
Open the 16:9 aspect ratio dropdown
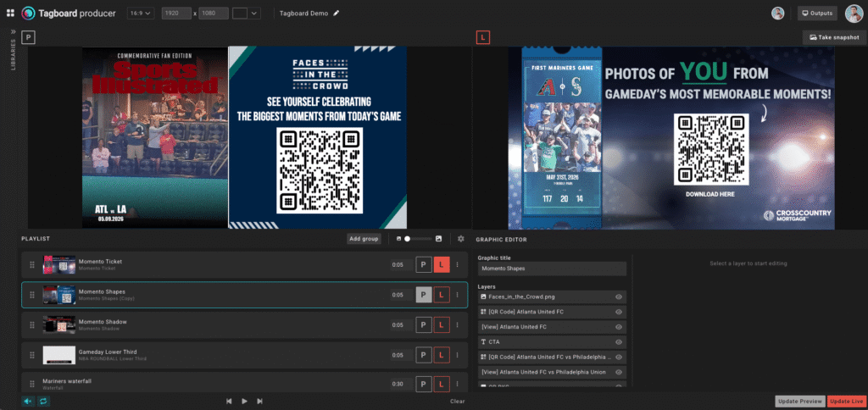click(x=141, y=14)
